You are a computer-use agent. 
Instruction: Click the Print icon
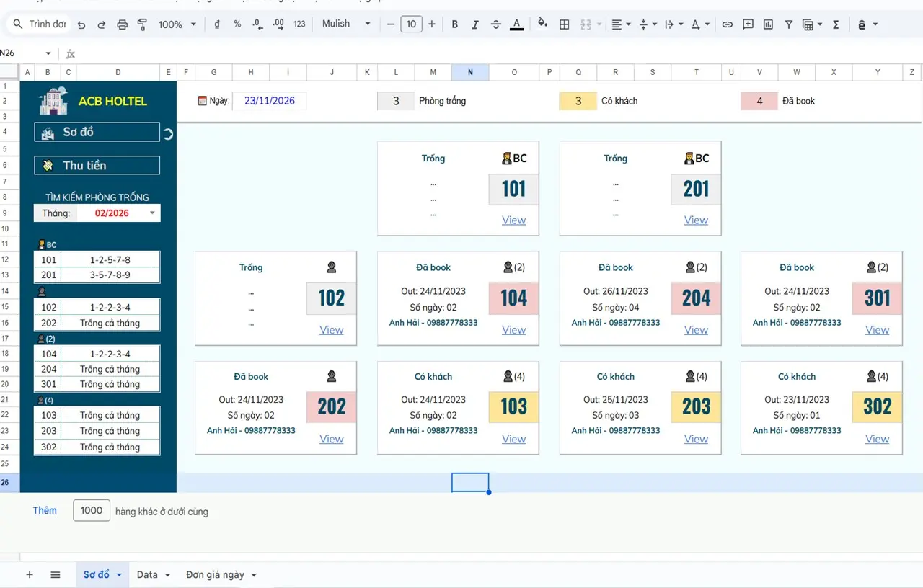[122, 24]
